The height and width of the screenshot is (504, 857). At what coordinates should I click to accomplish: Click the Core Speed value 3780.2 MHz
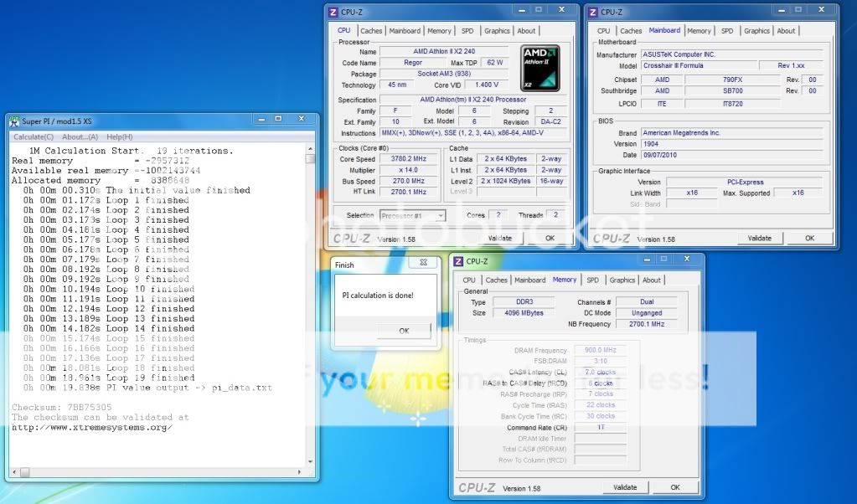(408, 159)
